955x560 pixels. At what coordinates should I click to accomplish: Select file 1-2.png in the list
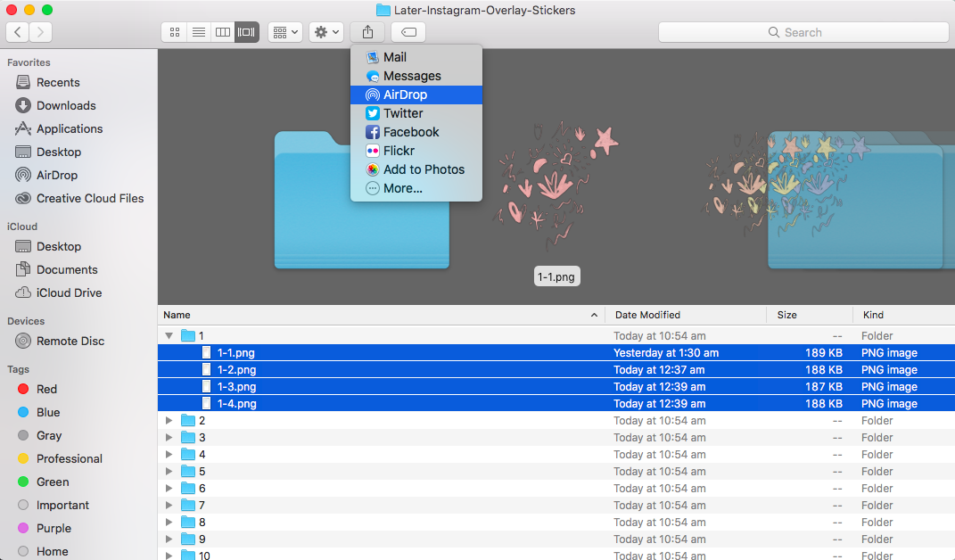tap(556, 370)
